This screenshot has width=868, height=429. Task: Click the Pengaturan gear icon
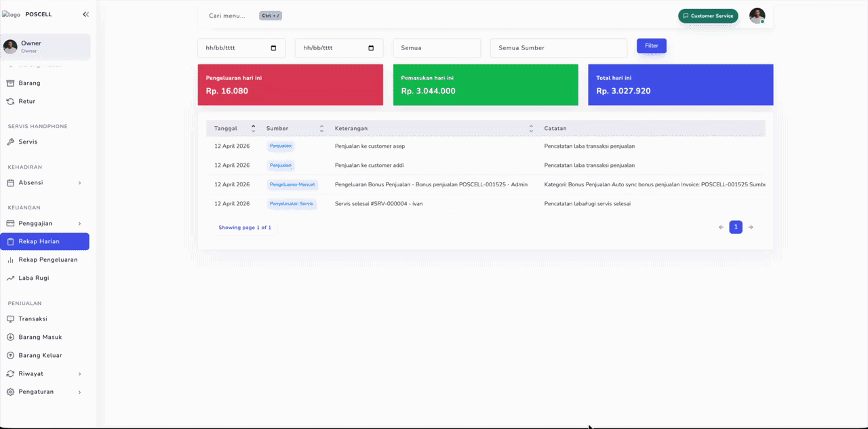[x=10, y=392]
